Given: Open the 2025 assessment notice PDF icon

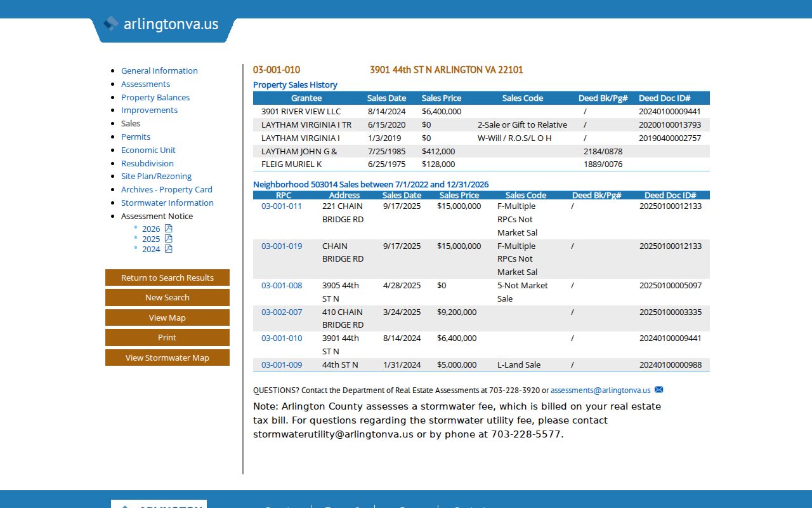Looking at the screenshot, I should [168, 239].
